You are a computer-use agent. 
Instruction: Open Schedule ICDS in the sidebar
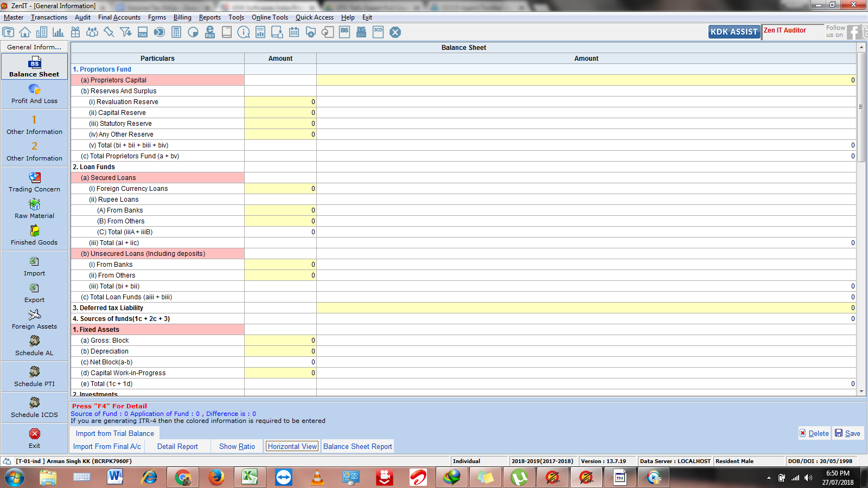34,408
